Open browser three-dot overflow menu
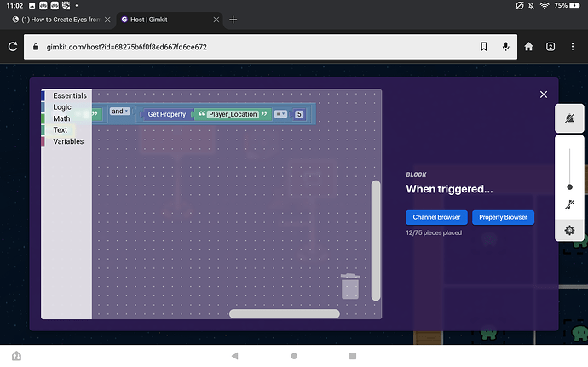Image resolution: width=588 pixels, height=367 pixels. point(573,47)
